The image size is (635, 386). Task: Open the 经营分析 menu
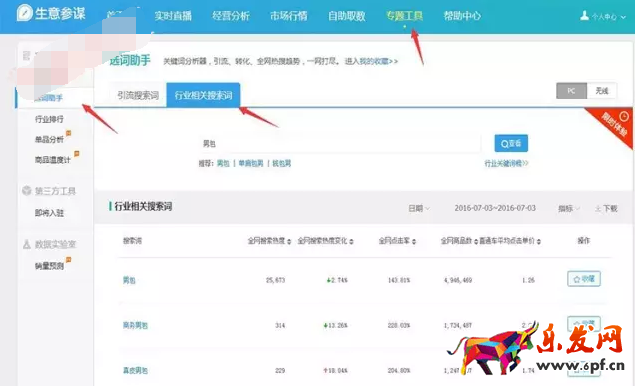[x=231, y=16]
